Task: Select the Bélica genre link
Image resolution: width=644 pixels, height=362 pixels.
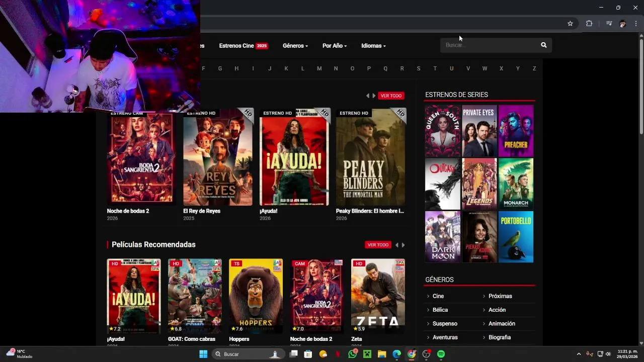Action: (440, 310)
